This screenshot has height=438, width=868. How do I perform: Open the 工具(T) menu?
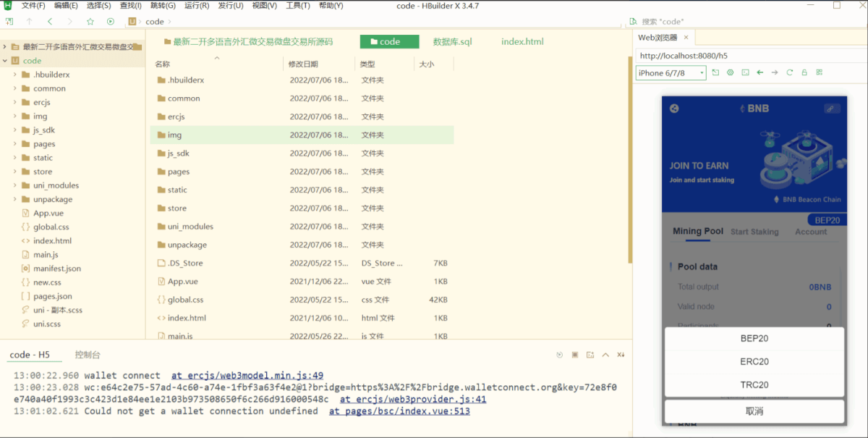[297, 6]
